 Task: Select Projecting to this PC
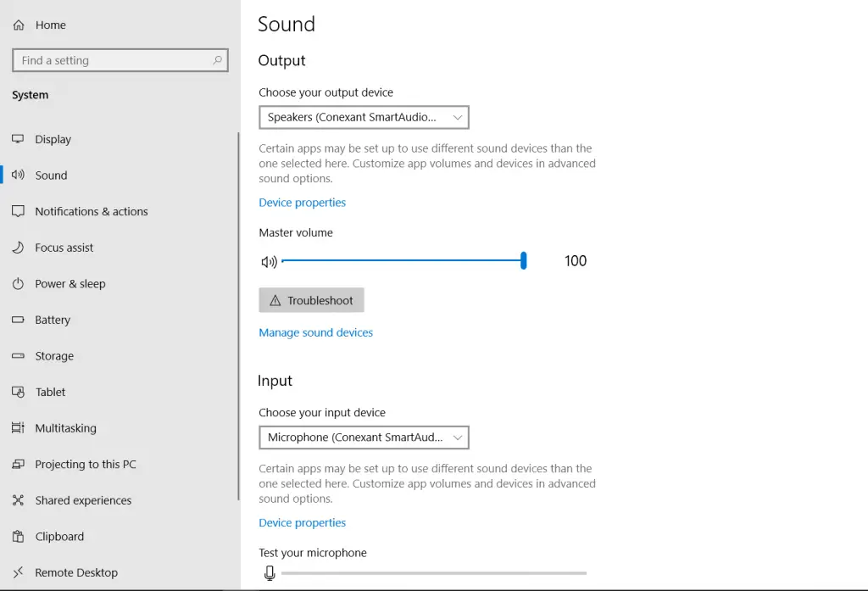[85, 465]
